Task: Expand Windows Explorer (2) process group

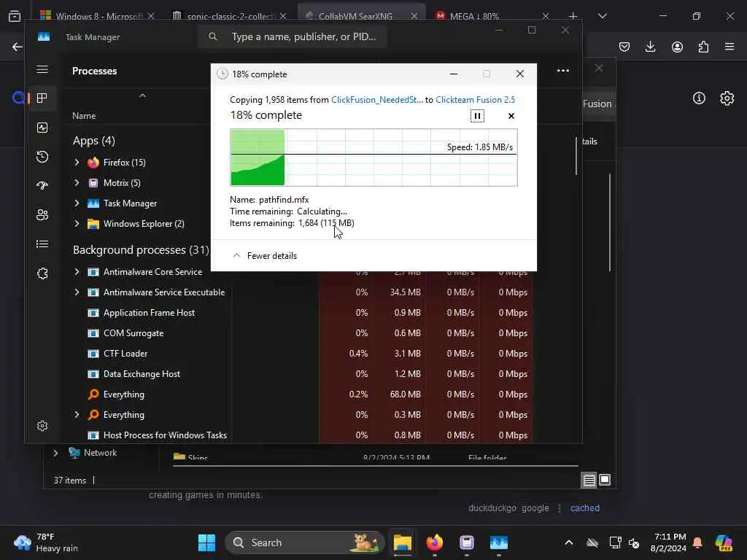Action: (x=77, y=224)
